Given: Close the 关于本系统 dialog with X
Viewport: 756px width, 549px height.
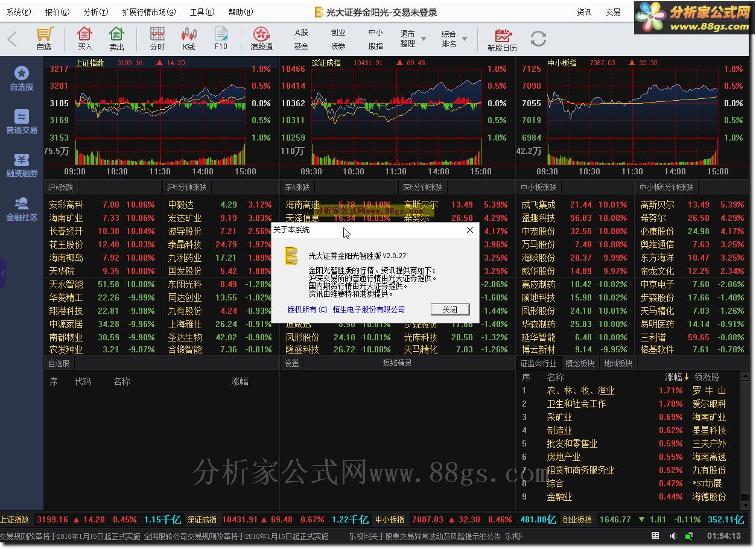Looking at the screenshot, I should click(x=470, y=230).
